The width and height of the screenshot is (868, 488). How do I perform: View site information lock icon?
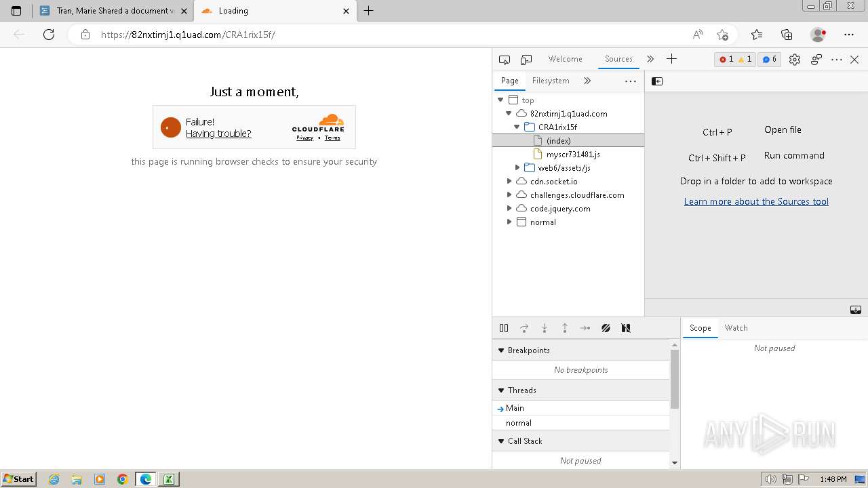click(85, 35)
